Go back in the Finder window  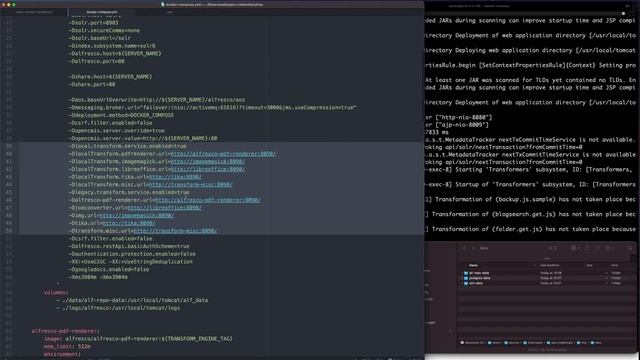pyautogui.click(x=464, y=248)
